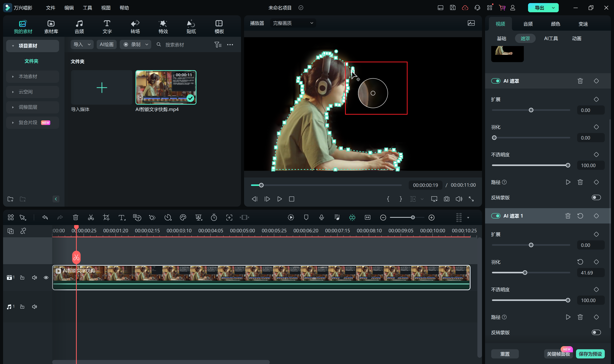Expand the 本地素材 tree item

click(x=28, y=76)
